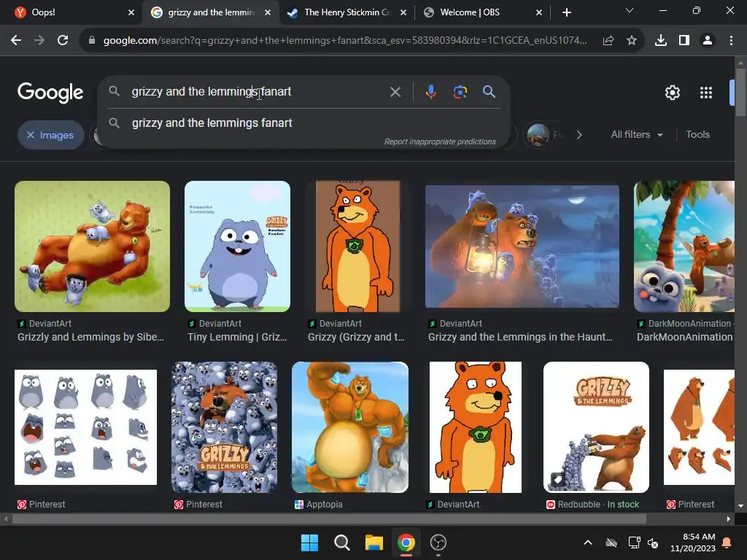Open the notifications bell icon

(x=727, y=542)
